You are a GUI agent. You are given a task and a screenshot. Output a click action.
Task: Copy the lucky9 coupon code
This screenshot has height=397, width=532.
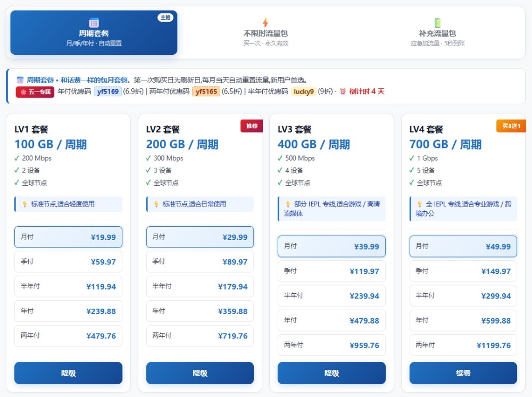click(303, 92)
